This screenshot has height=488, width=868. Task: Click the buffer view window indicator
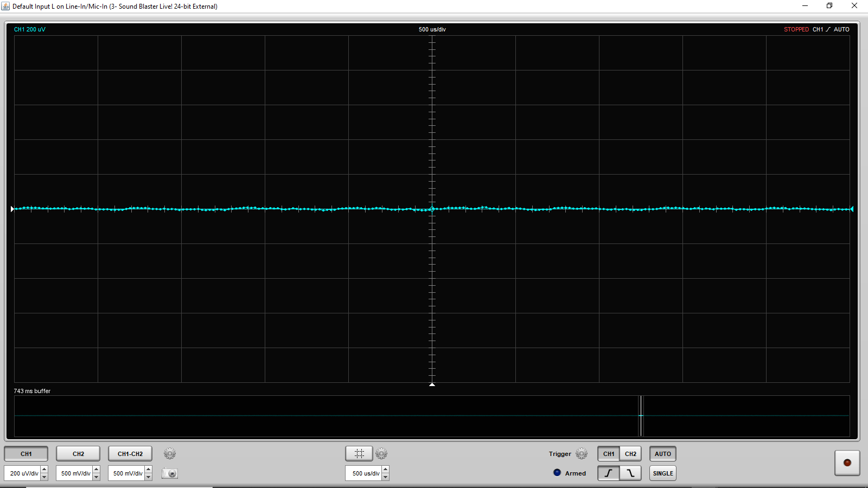[641, 416]
